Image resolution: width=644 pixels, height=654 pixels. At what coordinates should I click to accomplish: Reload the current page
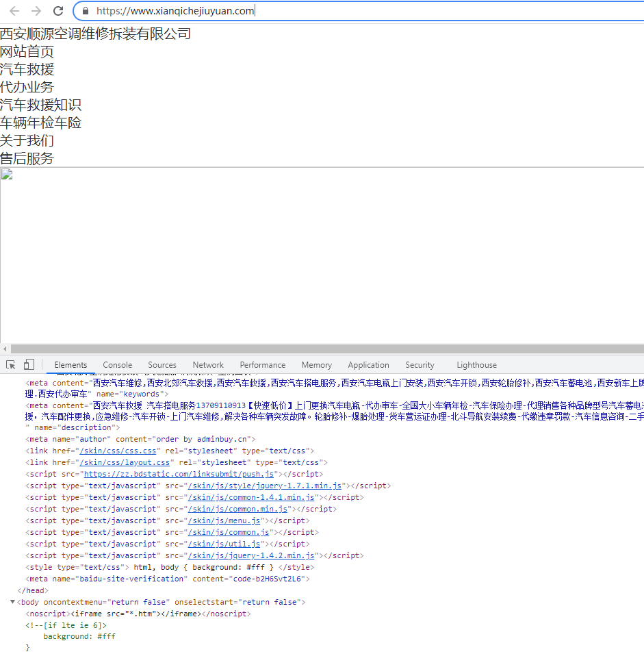click(58, 11)
